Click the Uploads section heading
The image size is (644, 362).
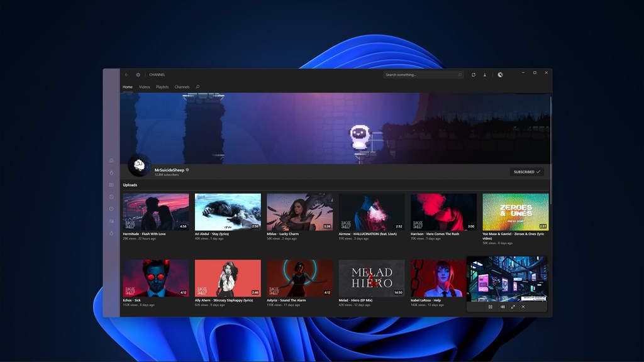[x=130, y=185]
